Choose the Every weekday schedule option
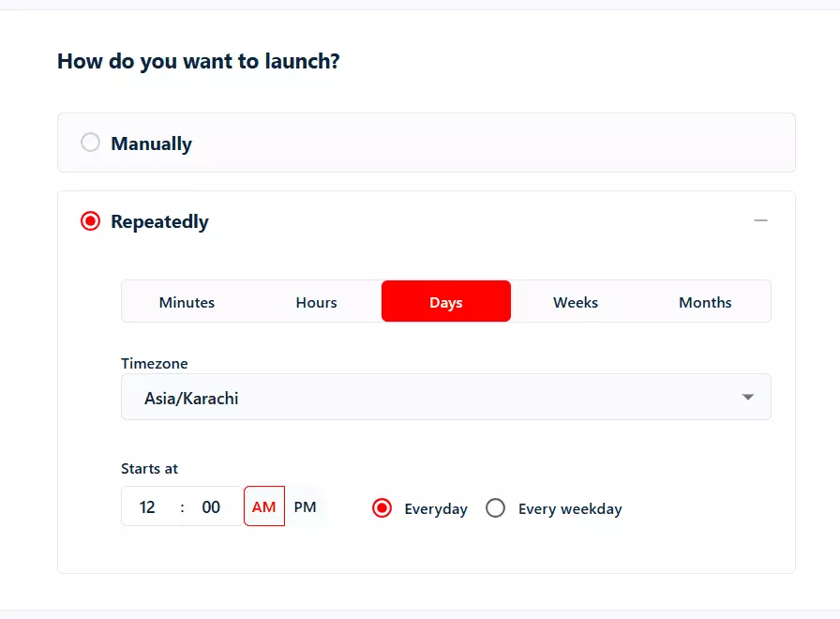The height and width of the screenshot is (619, 840). tap(496, 507)
